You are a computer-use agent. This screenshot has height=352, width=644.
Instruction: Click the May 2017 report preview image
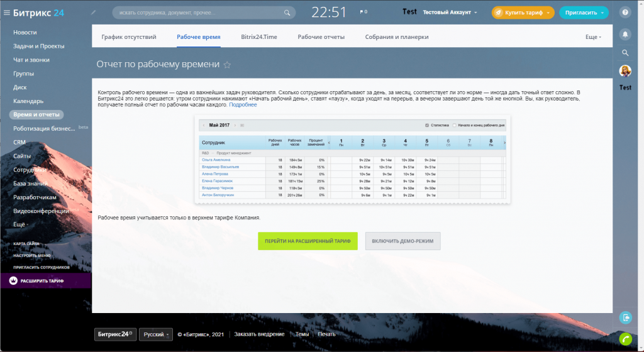tap(352, 159)
